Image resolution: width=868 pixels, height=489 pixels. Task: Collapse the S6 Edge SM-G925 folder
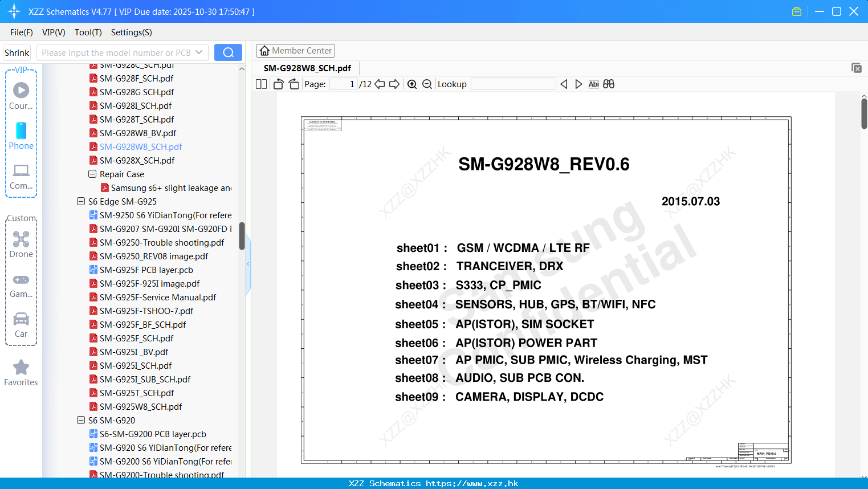80,201
